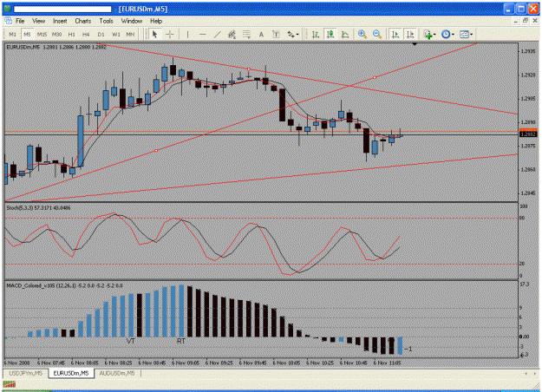The width and height of the screenshot is (542, 392).
Task: Open the Charts menu
Action: pyautogui.click(x=83, y=21)
